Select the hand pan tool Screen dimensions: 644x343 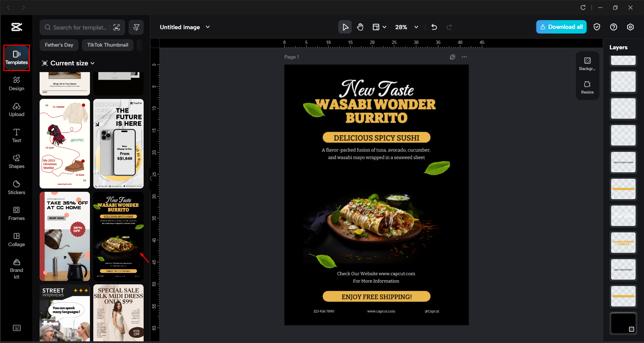(x=360, y=27)
